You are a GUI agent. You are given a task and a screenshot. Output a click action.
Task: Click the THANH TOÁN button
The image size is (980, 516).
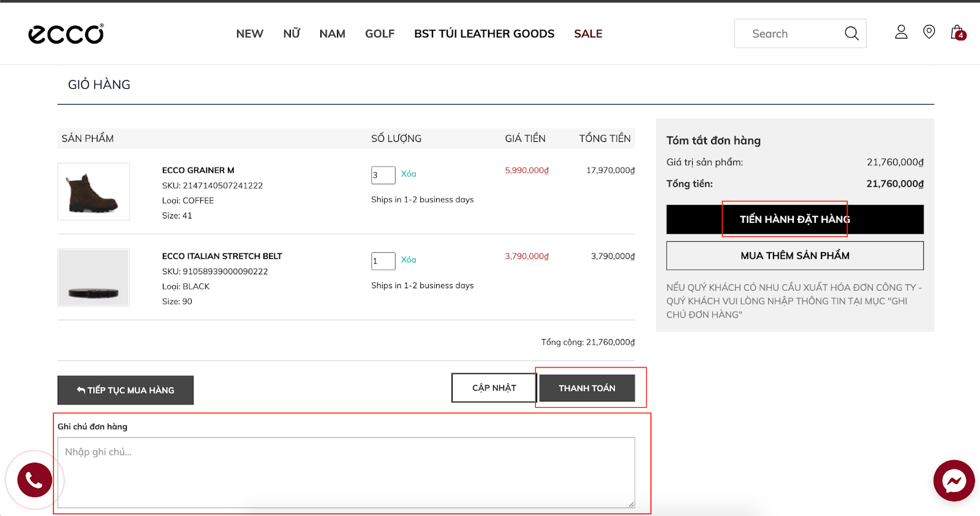click(587, 388)
